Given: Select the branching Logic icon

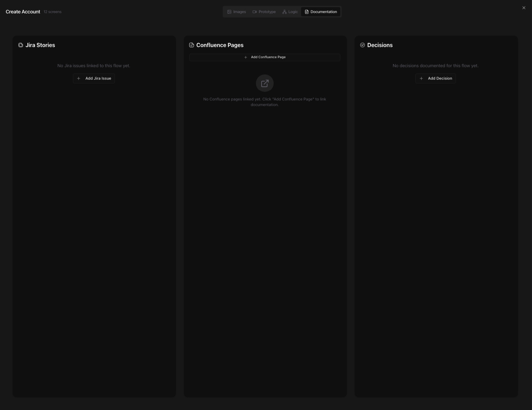Looking at the screenshot, I should click(284, 11).
